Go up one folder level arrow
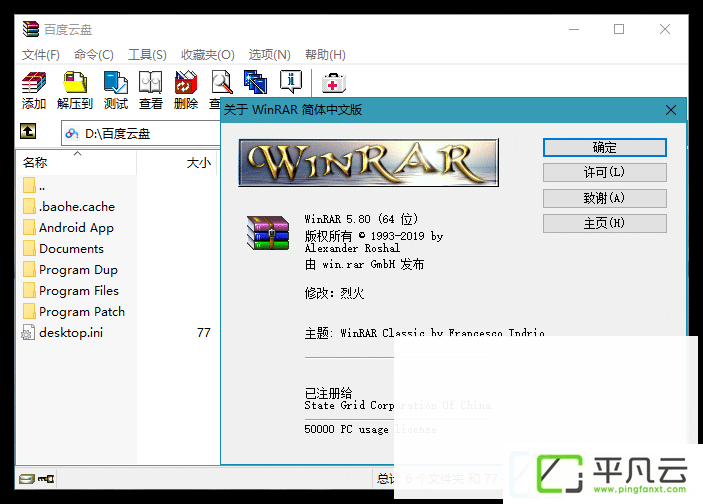 point(28,131)
